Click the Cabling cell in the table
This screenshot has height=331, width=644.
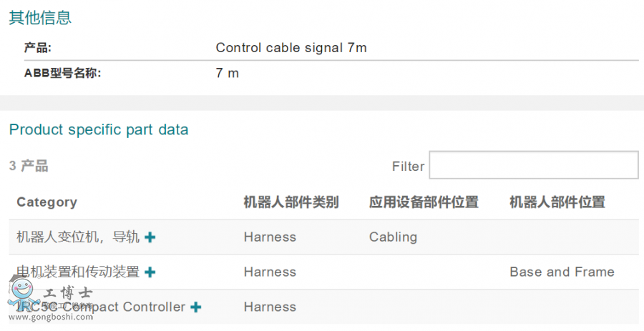[393, 237]
